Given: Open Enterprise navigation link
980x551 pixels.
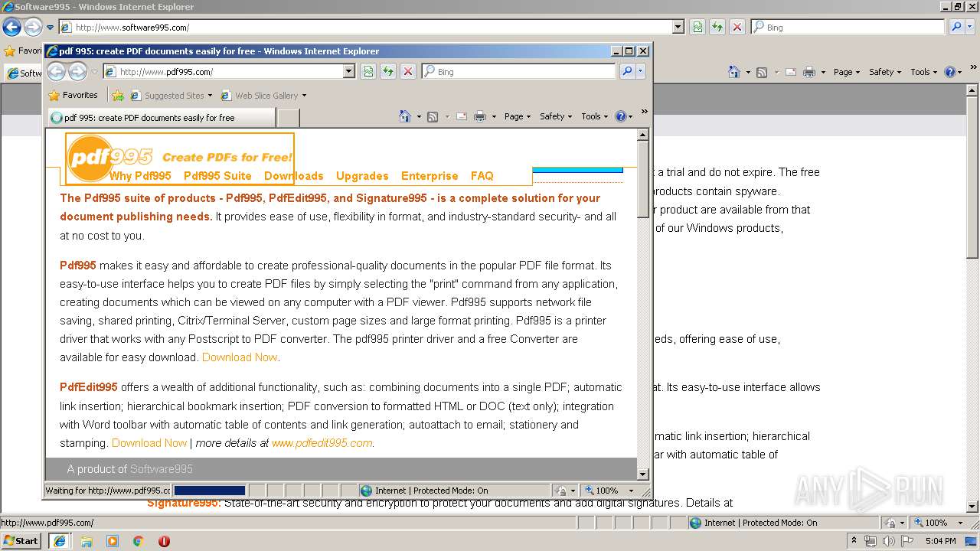Looking at the screenshot, I should [x=430, y=176].
